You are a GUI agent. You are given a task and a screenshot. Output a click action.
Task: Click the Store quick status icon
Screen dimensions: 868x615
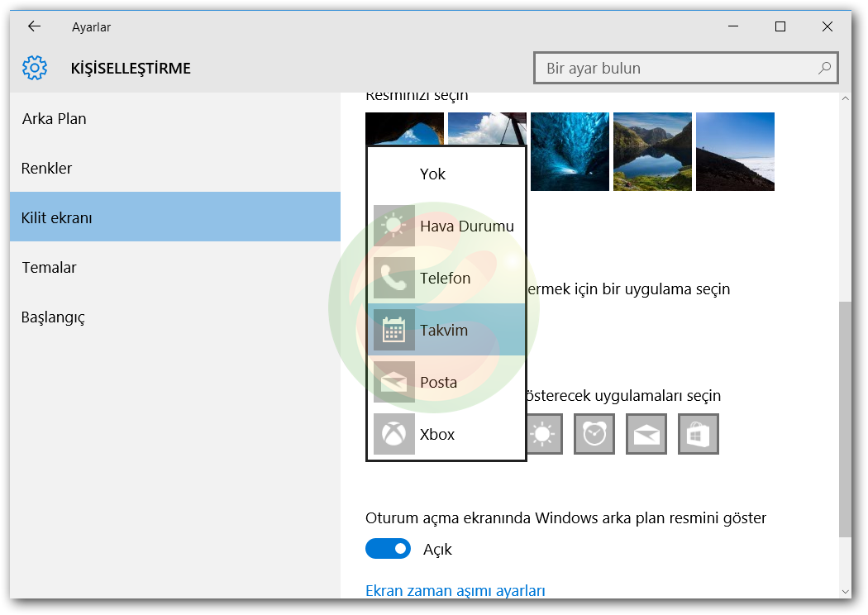tap(699, 434)
